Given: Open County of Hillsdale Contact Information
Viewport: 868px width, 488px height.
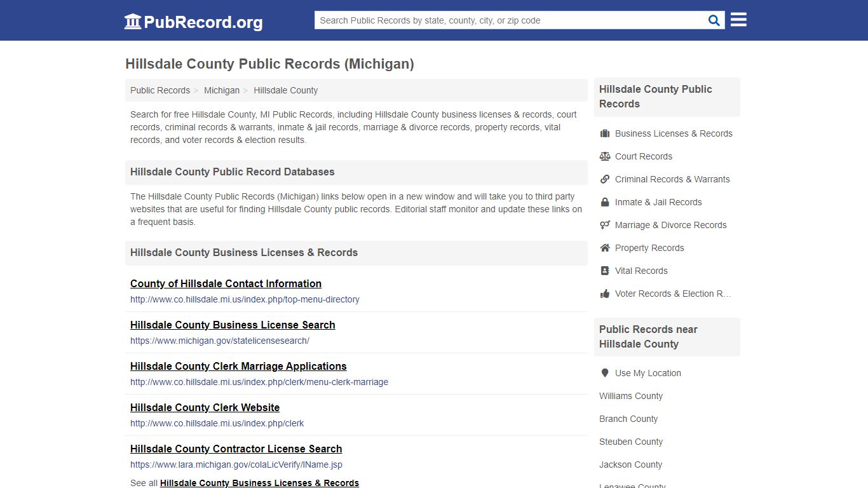Looking at the screenshot, I should (226, 283).
